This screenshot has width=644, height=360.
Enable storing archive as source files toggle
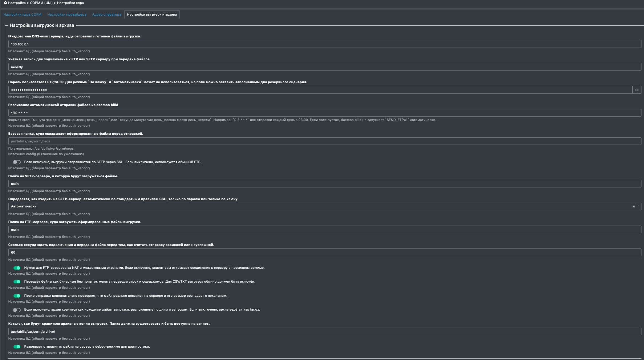point(17,310)
